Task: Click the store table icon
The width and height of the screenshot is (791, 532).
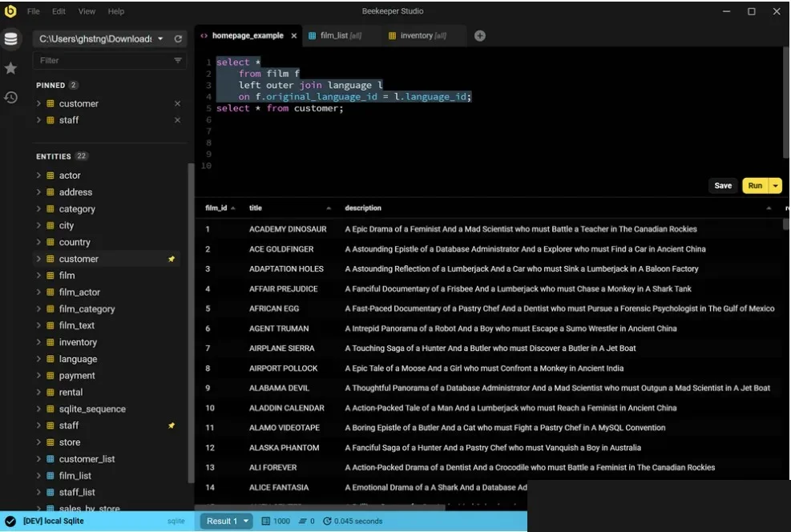Action: click(x=50, y=442)
